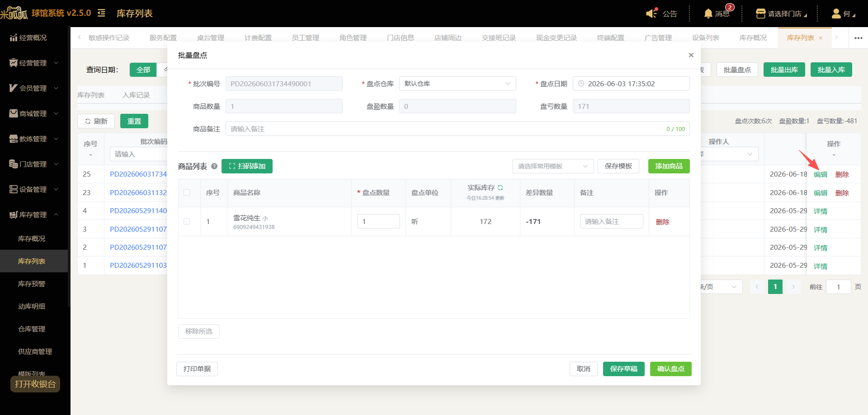Click into the 商品备注 remark field
868x415 pixels.
coord(458,129)
